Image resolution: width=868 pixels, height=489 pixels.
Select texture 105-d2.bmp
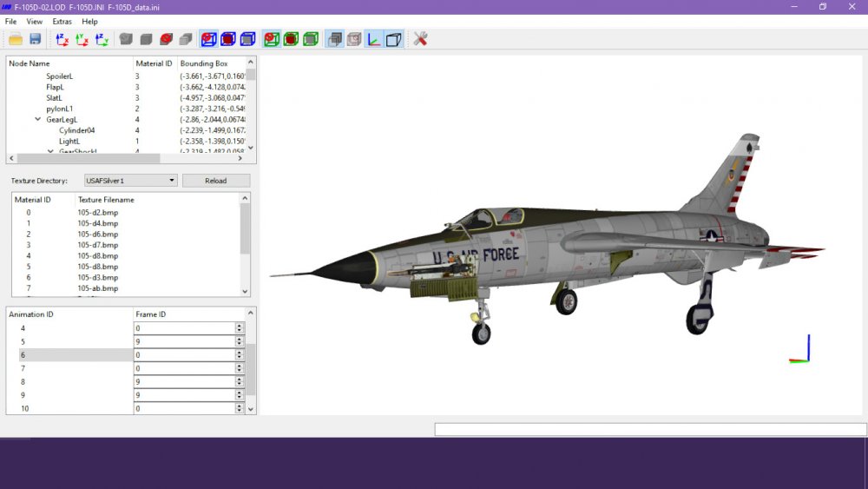coord(97,212)
